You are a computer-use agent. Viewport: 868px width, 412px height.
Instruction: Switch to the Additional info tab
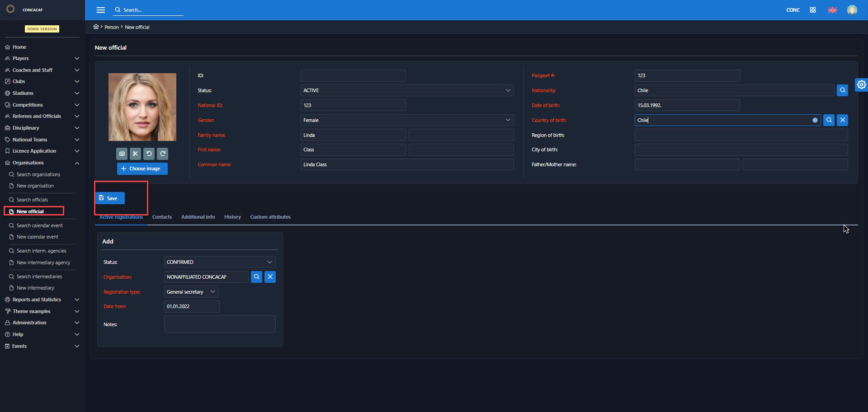click(198, 217)
